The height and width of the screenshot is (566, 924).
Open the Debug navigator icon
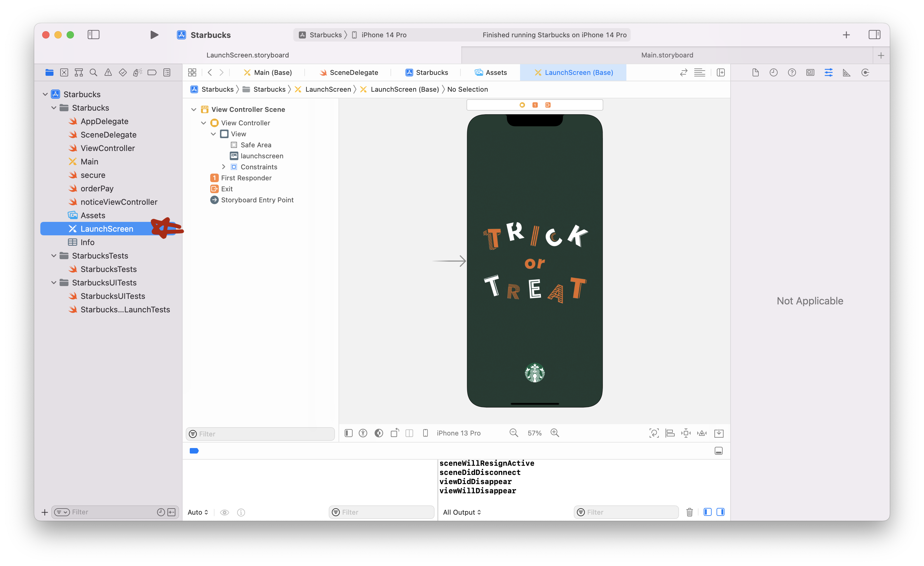click(x=137, y=72)
